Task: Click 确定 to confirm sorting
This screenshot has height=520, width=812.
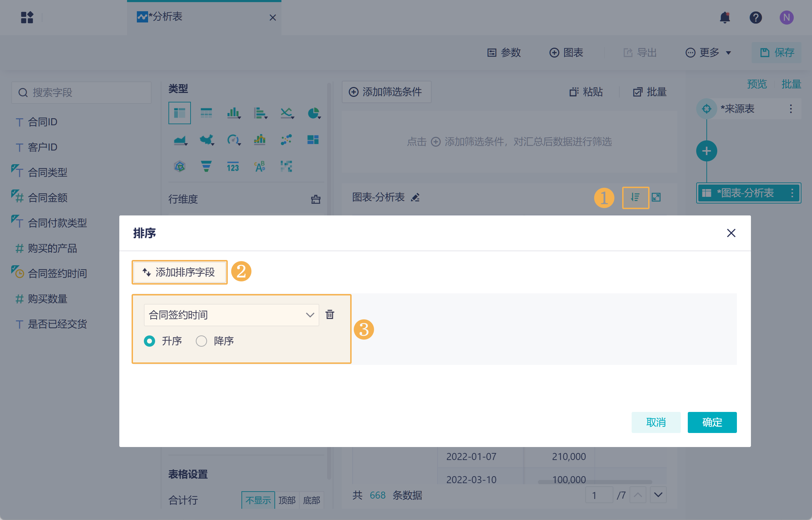Action: click(712, 422)
